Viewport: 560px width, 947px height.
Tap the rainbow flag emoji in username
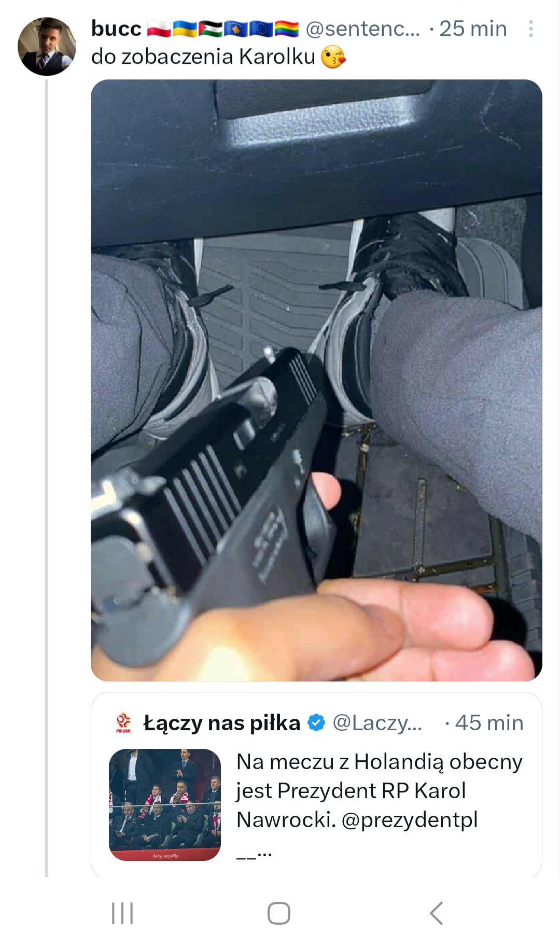(x=287, y=29)
